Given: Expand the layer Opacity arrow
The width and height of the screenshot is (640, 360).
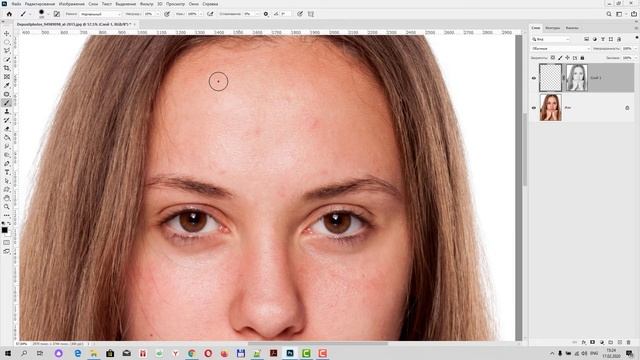Looking at the screenshot, I should (x=636, y=49).
